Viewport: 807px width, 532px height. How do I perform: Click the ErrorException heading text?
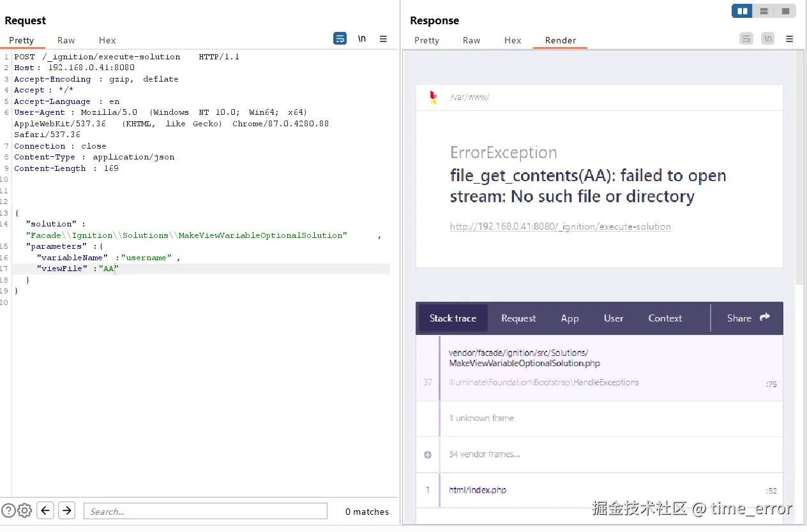tap(504, 152)
